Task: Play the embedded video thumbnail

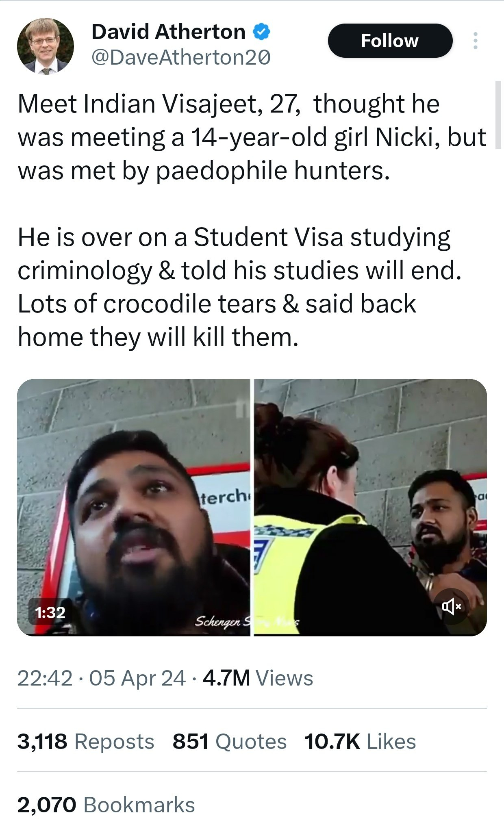Action: pyautogui.click(x=252, y=508)
